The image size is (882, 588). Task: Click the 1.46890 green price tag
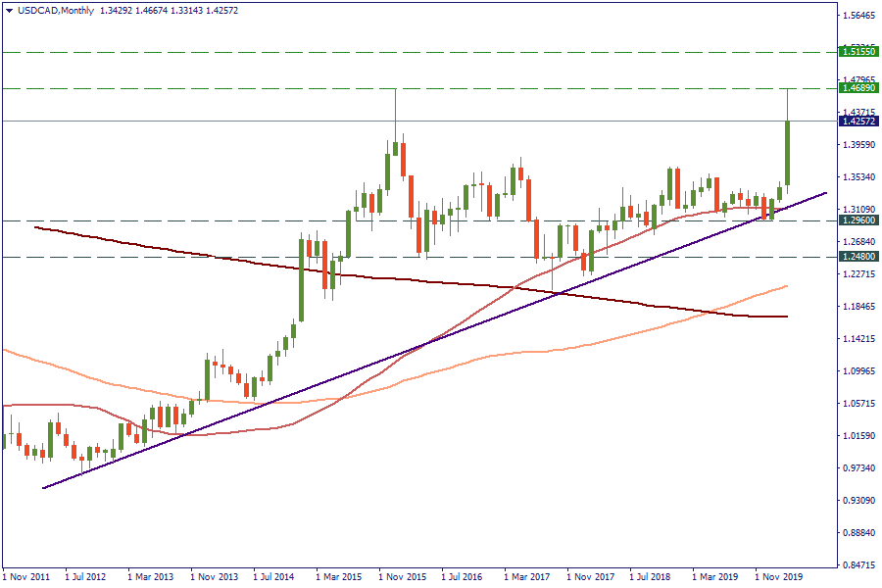tap(858, 88)
